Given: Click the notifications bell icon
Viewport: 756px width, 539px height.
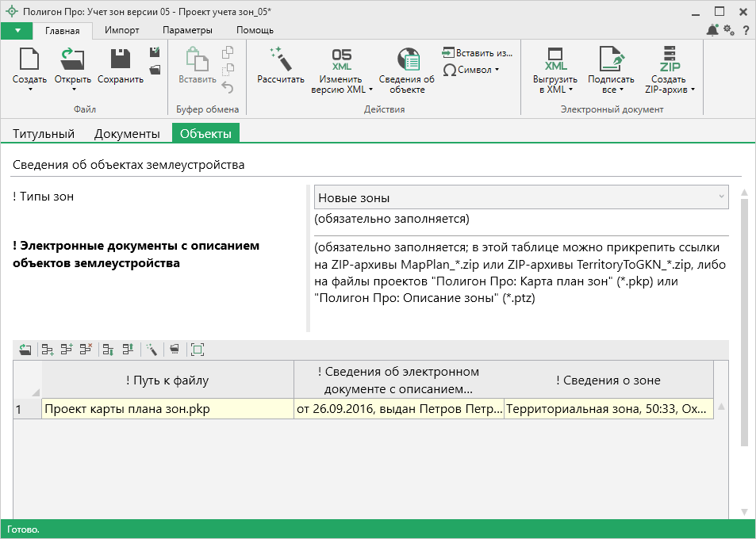Looking at the screenshot, I should pos(712,30).
